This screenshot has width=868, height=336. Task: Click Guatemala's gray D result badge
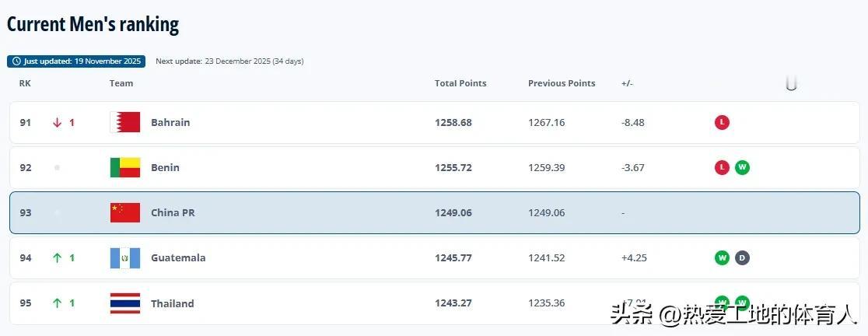tap(742, 257)
